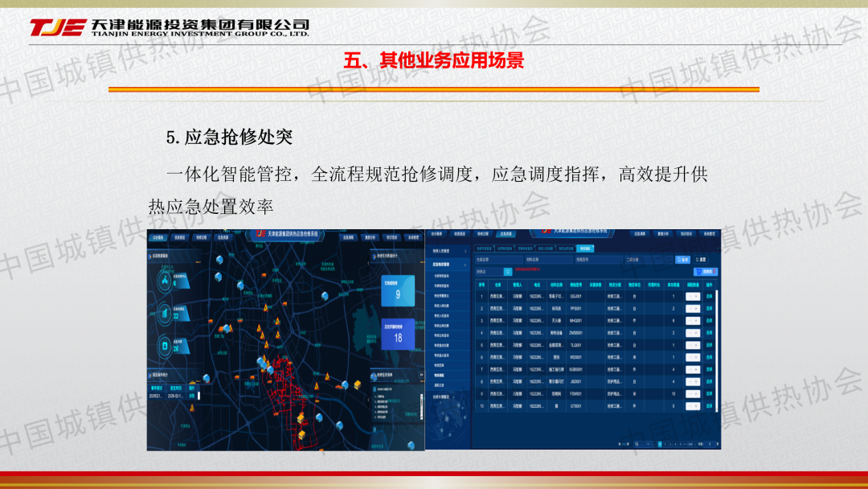Screen dimensions: 868x489
Task: Click the blue stat card showing 18
Action: [x=397, y=335]
